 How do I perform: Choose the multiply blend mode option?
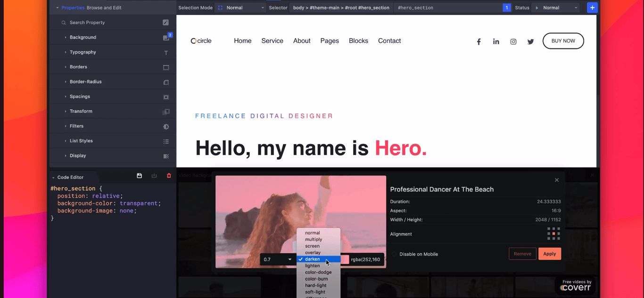(319, 239)
